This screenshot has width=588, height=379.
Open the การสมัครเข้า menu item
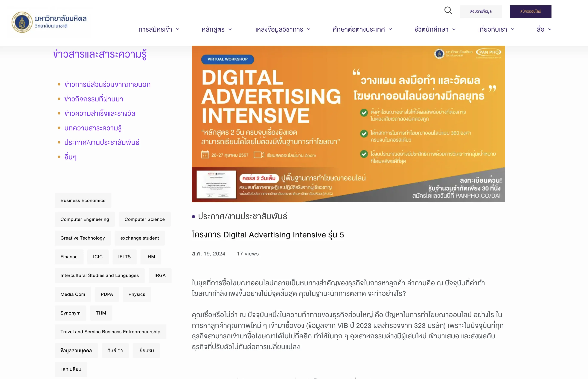[x=155, y=29]
